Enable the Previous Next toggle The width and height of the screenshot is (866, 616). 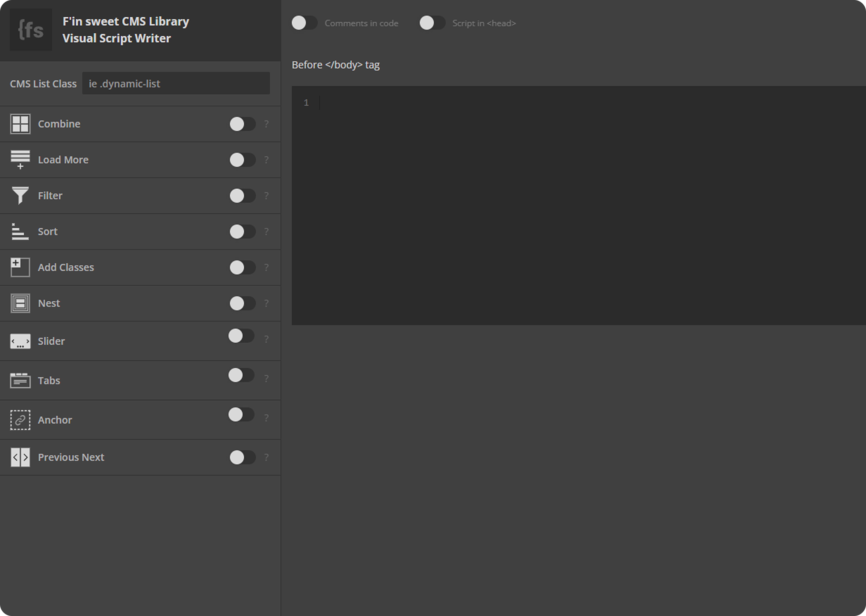tap(243, 457)
